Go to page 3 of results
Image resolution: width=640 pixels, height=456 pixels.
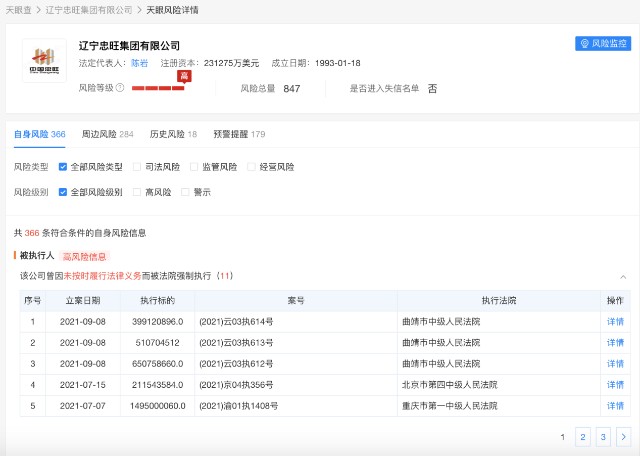pyautogui.click(x=603, y=437)
